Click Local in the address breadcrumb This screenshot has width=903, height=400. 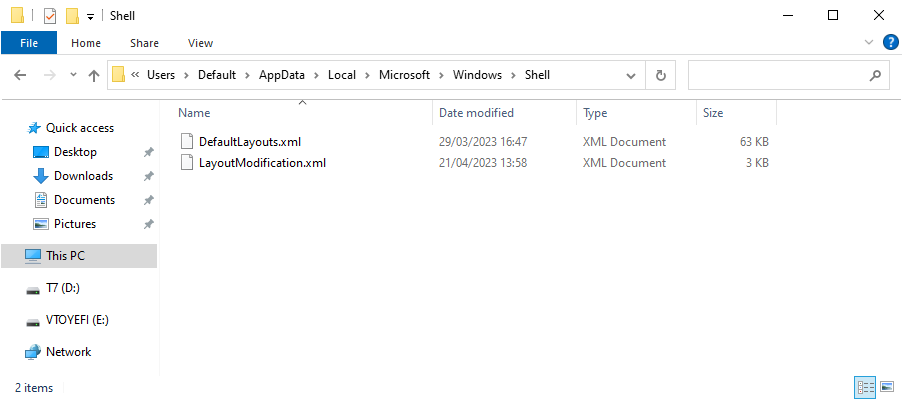point(342,75)
